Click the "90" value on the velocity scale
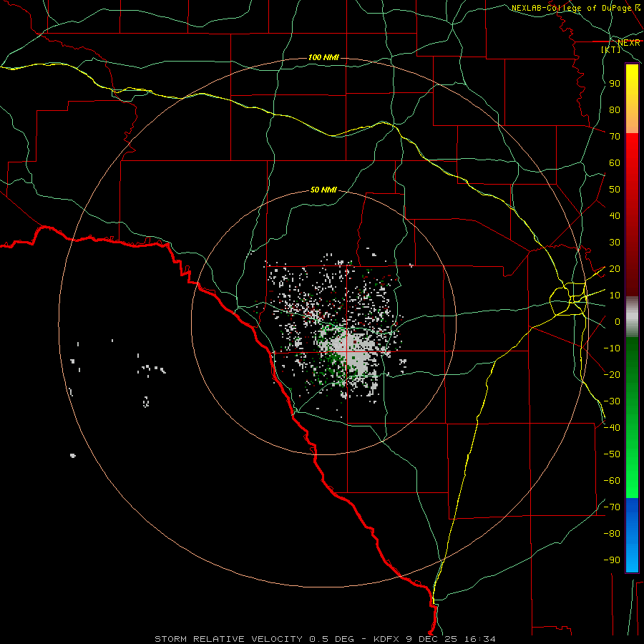Image resolution: width=644 pixels, height=644 pixels. [x=615, y=84]
